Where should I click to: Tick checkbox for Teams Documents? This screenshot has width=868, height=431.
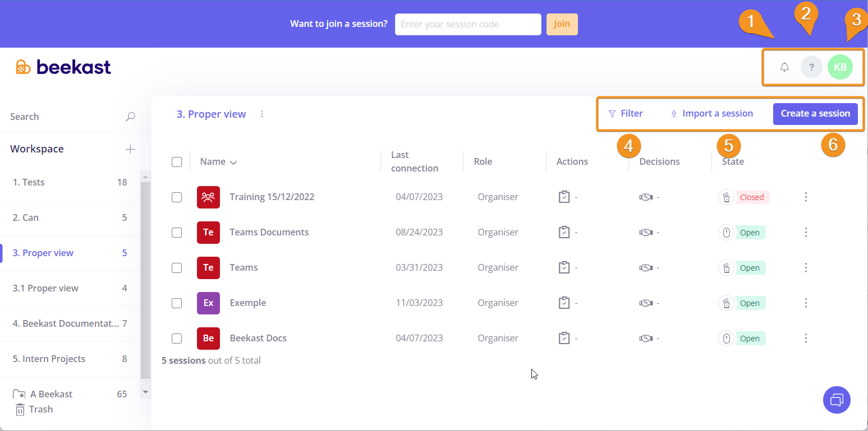tap(177, 233)
